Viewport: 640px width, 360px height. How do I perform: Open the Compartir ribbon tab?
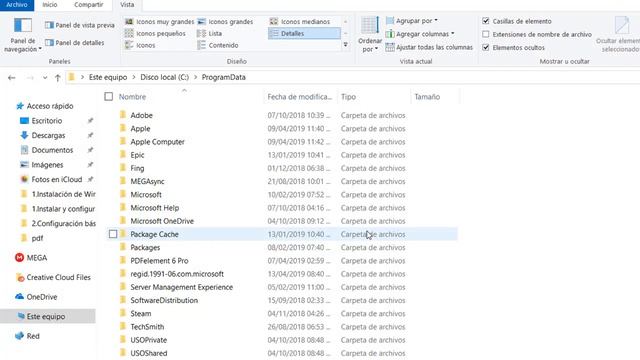pos(89,5)
